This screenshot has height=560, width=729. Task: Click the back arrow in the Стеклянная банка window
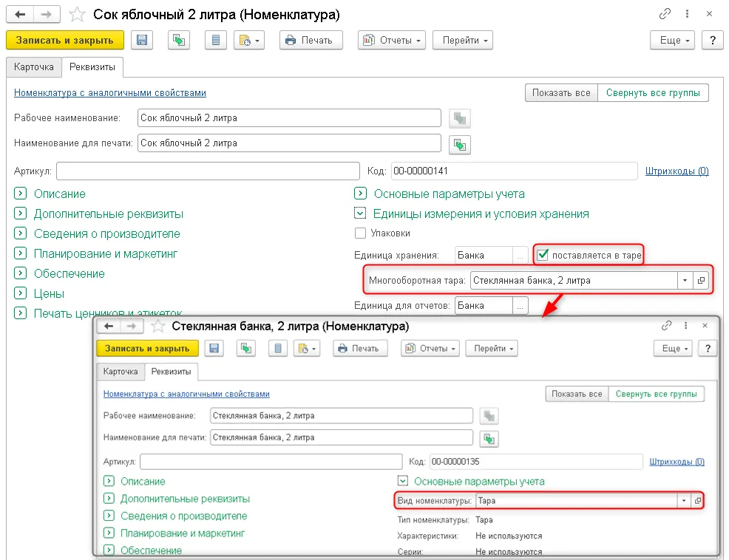coord(109,327)
